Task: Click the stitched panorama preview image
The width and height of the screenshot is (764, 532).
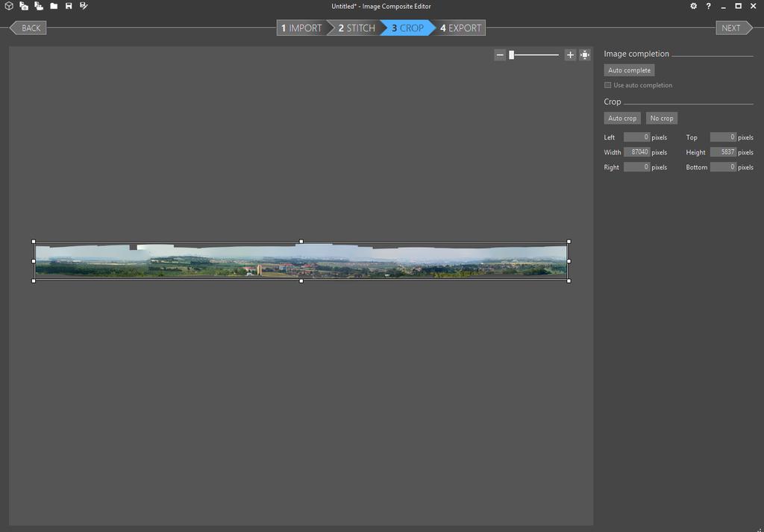Action: 301,261
